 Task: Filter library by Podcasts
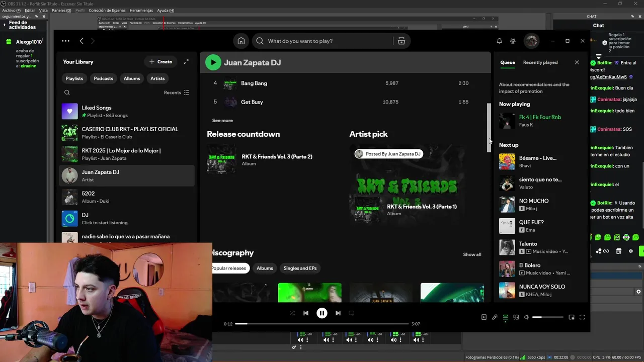tap(103, 78)
